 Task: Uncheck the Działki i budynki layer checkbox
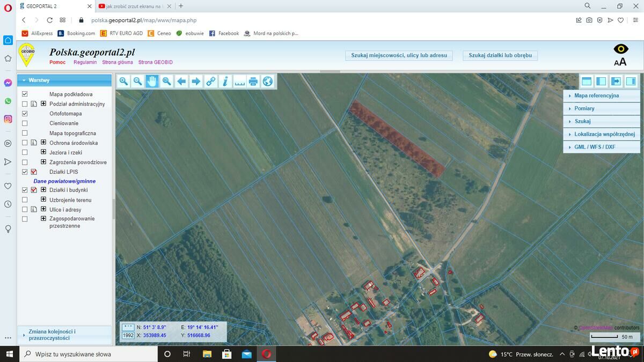coord(25,190)
